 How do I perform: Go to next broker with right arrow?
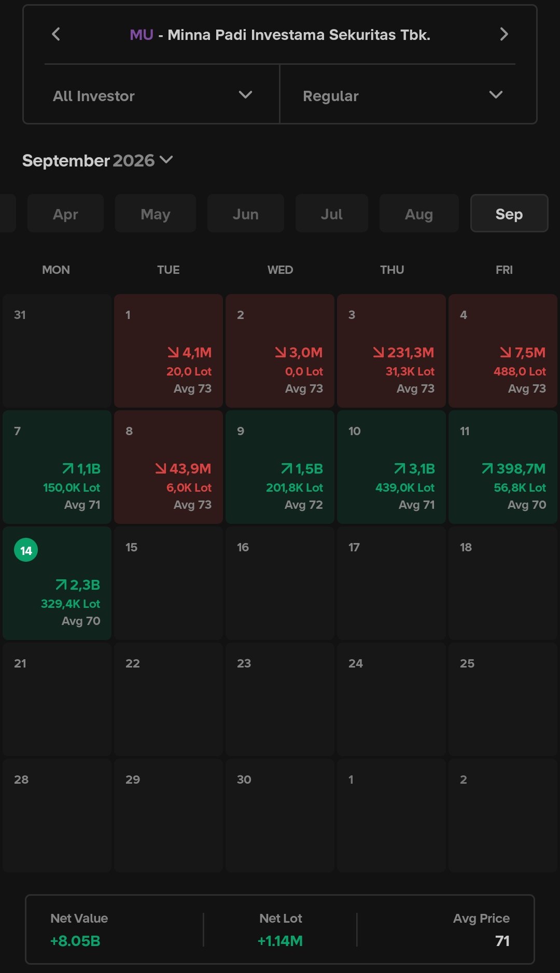(x=503, y=34)
